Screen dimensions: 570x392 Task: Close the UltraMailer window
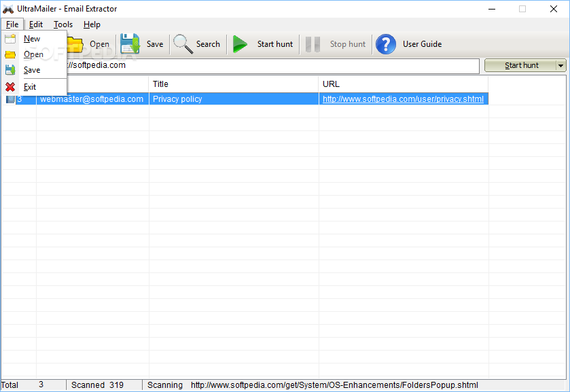pyautogui.click(x=553, y=9)
